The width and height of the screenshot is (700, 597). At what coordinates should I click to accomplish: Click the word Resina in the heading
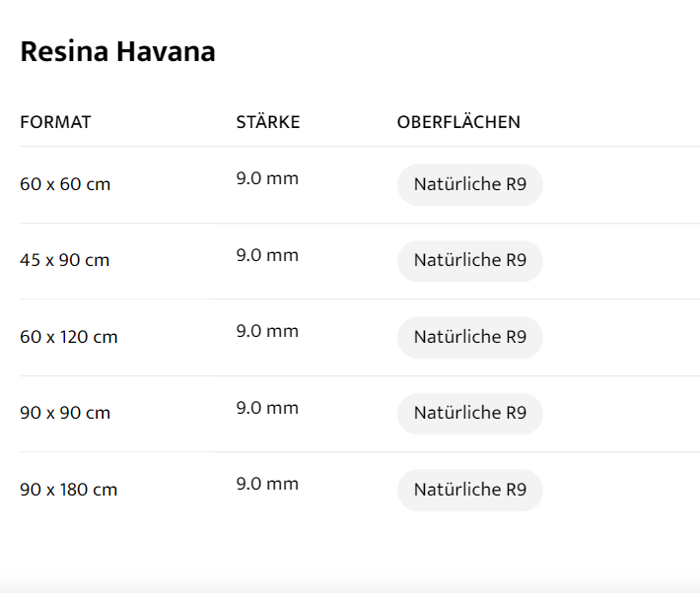[64, 51]
